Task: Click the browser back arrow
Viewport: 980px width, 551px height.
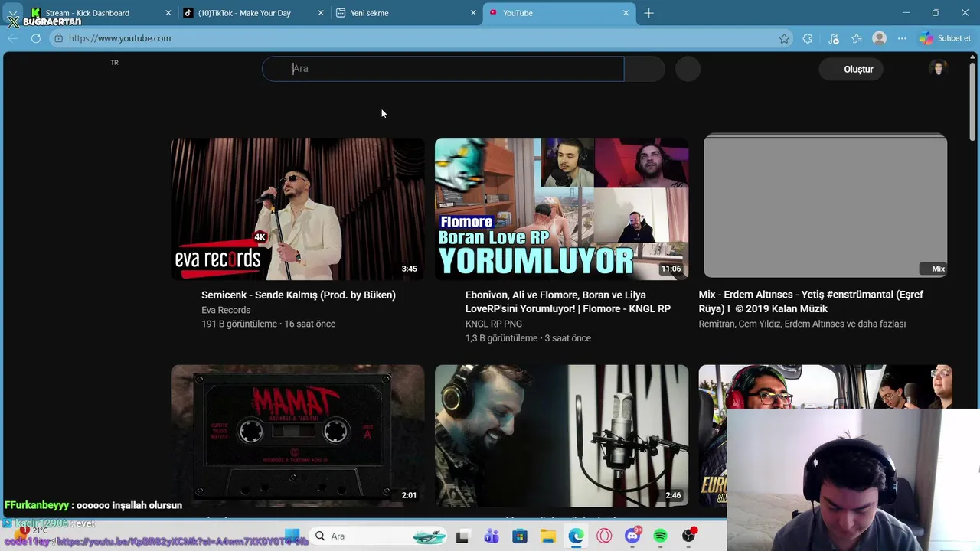Action: 13,38
